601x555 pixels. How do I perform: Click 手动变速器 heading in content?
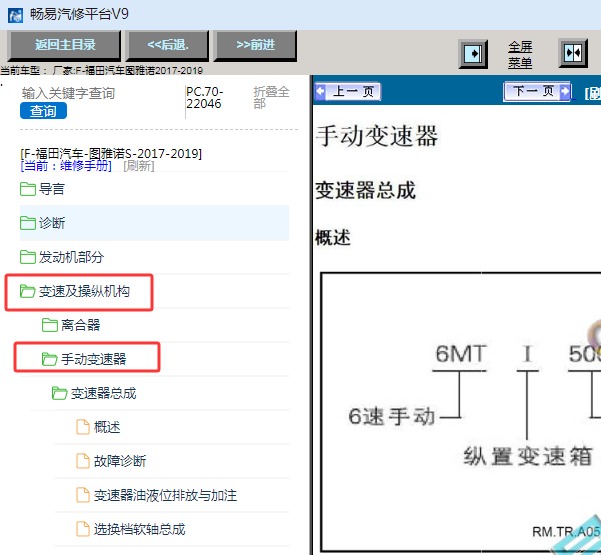click(376, 136)
